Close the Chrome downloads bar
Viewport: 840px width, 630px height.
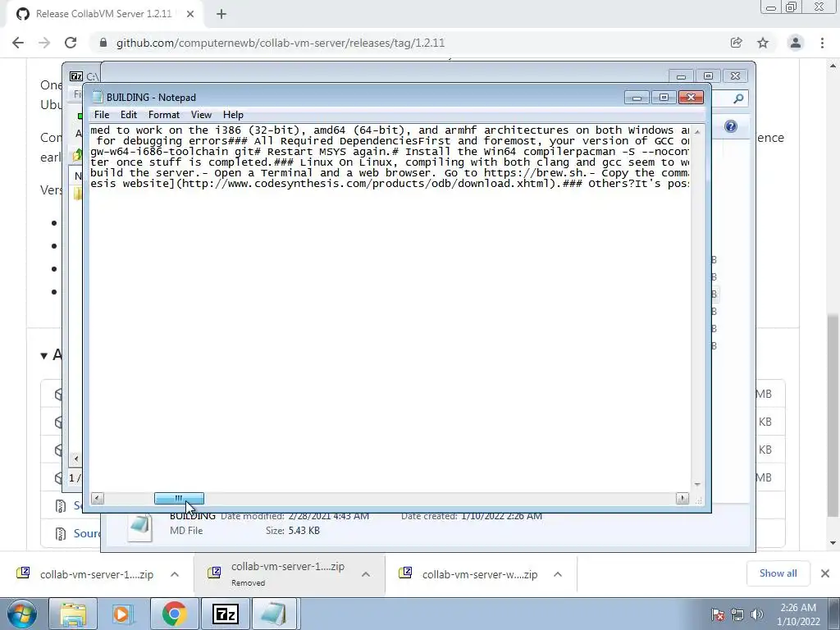(825, 573)
